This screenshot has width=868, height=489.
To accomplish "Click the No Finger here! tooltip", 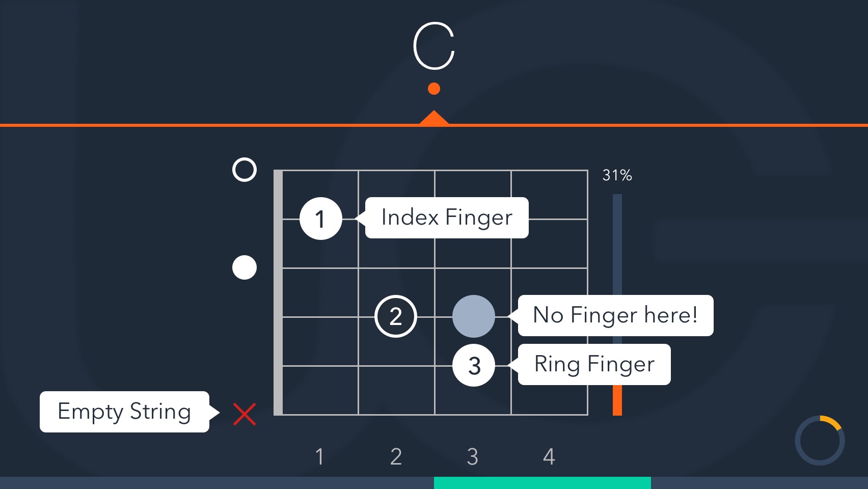I will 615,315.
